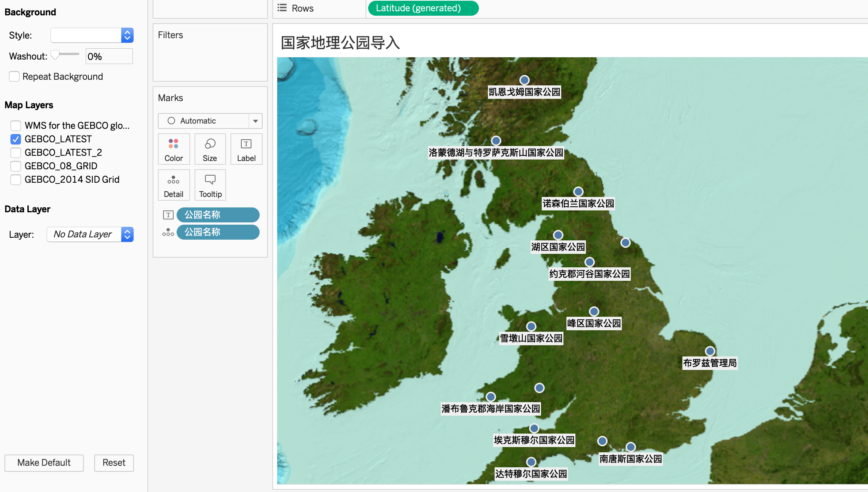Image resolution: width=868 pixels, height=492 pixels.
Task: Select map point for 布罗兹管理局
Action: pyautogui.click(x=710, y=351)
